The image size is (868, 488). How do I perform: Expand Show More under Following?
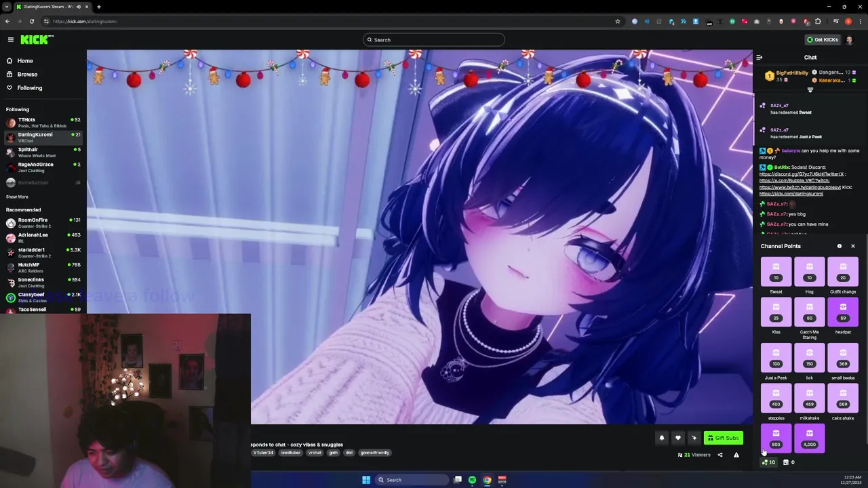click(x=17, y=197)
